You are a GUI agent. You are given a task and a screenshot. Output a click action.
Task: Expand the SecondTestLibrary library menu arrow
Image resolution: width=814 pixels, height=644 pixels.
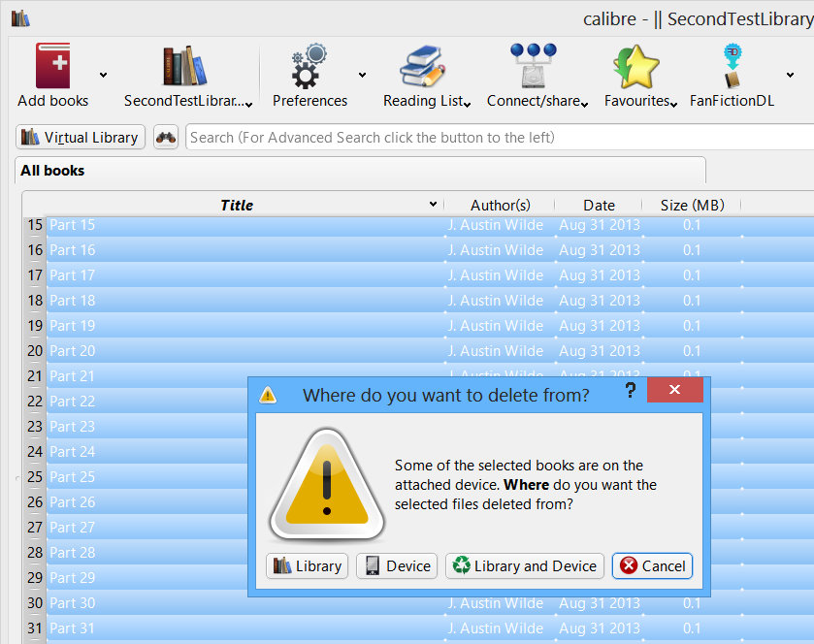tap(249, 105)
